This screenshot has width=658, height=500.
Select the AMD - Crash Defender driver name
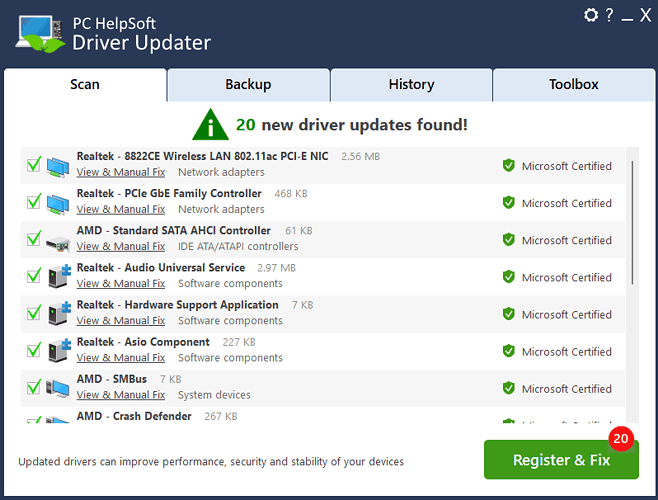(x=134, y=416)
